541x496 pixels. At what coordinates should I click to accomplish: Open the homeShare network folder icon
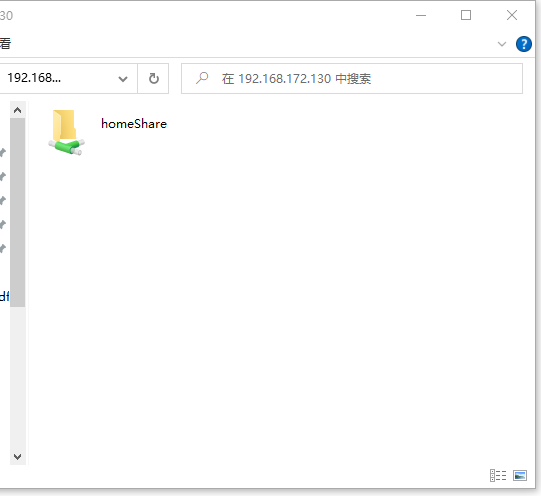click(67, 133)
